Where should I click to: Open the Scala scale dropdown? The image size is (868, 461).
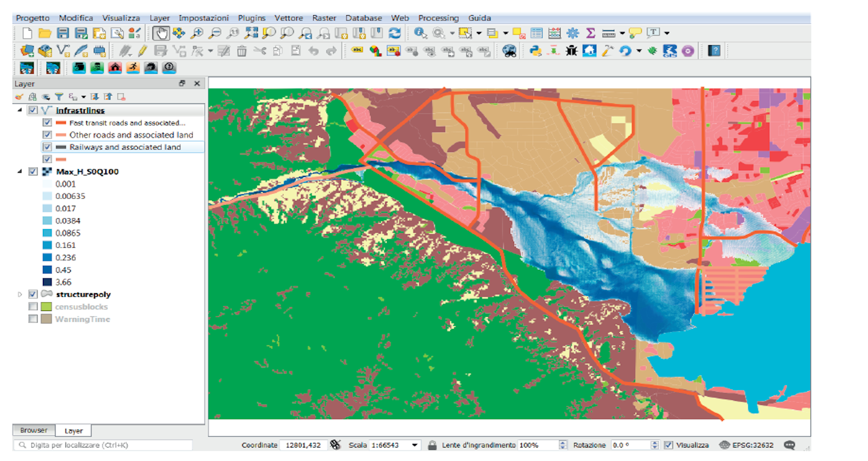[x=414, y=445]
